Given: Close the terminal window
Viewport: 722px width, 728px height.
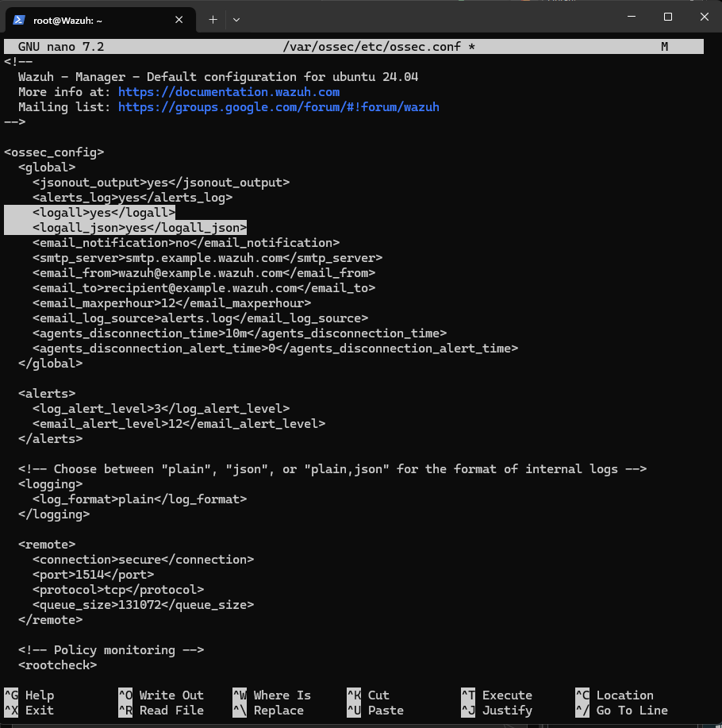Looking at the screenshot, I should (704, 17).
